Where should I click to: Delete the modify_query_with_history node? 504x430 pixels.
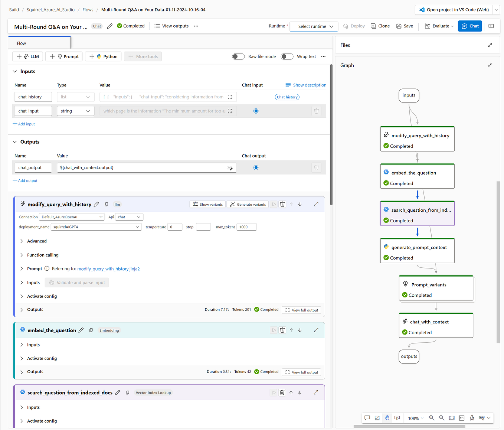pos(282,204)
